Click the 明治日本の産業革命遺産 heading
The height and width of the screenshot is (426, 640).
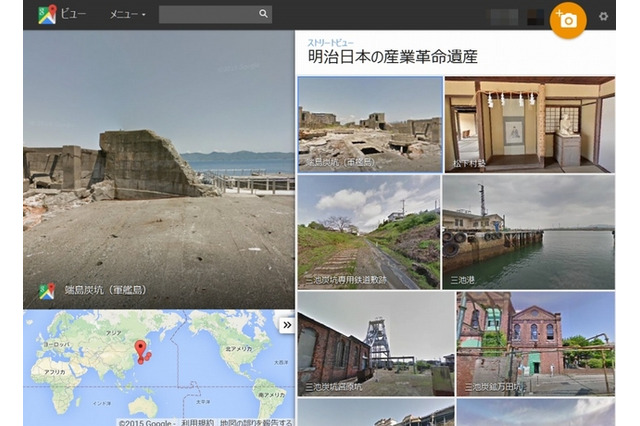[392, 57]
